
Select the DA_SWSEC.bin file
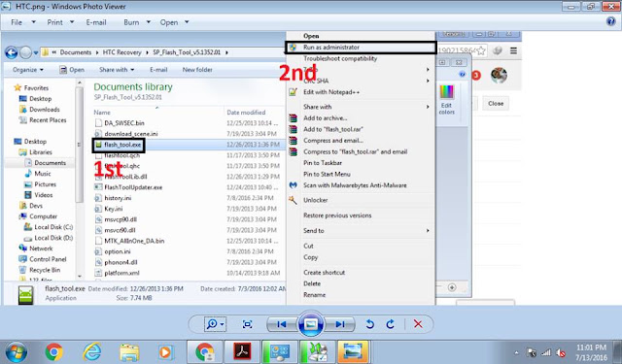coord(124,123)
